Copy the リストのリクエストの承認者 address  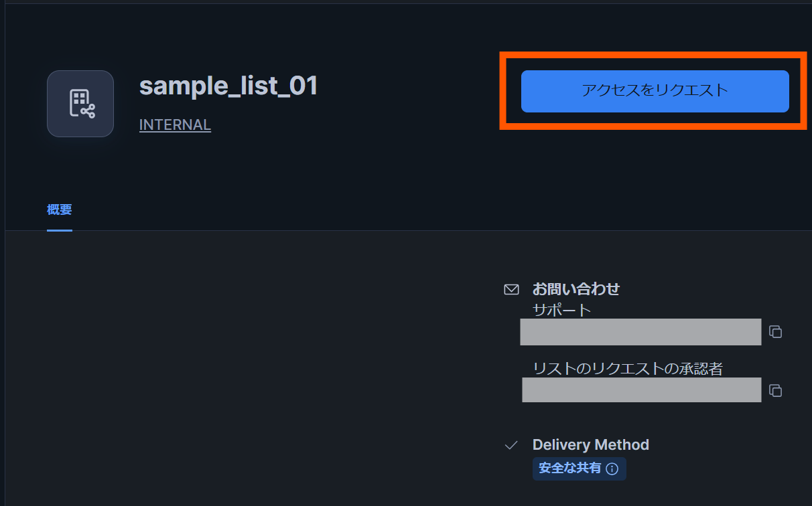coord(774,390)
